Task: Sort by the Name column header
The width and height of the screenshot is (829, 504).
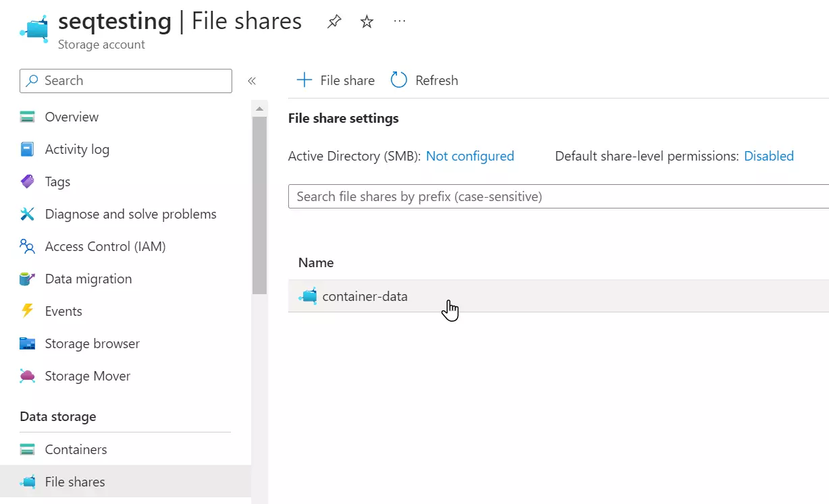Action: pos(316,263)
